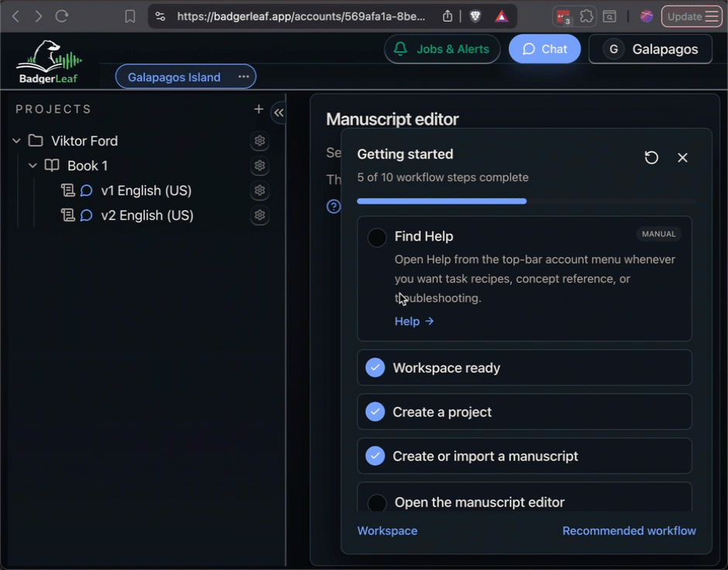Screen dimensions: 728x570
Task: Click the script icon beside v1 English (US)
Action: [x=68, y=191]
